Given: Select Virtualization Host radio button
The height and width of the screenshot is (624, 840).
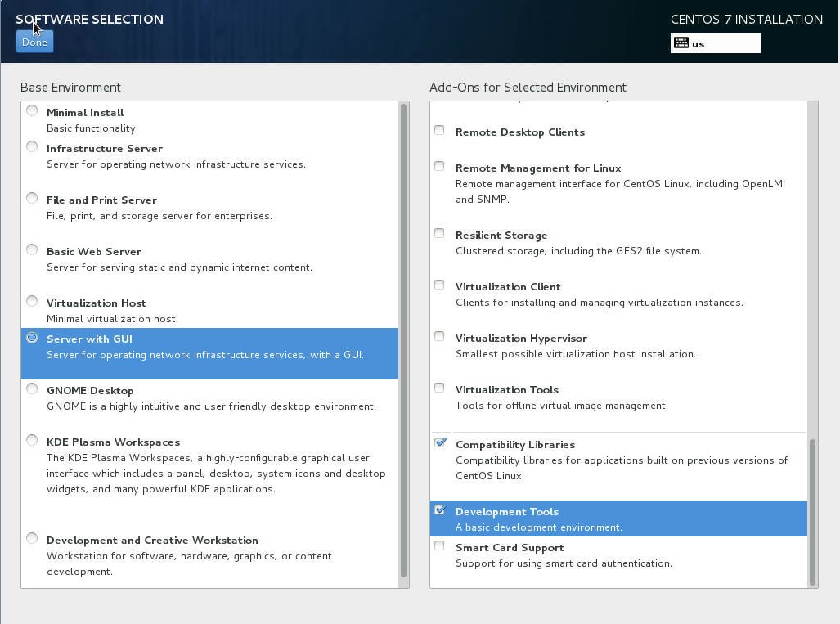Looking at the screenshot, I should point(32,302).
